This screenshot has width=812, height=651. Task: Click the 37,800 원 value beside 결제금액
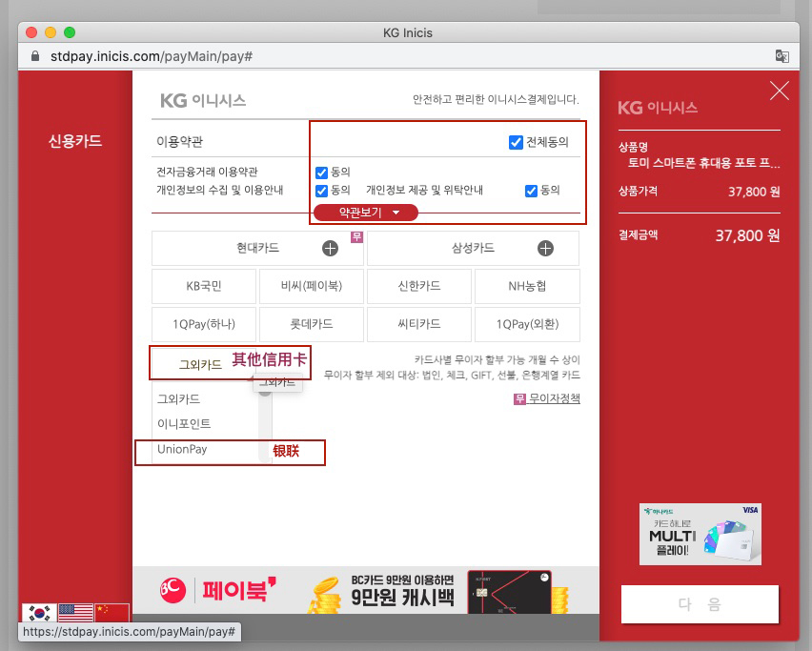click(x=747, y=235)
